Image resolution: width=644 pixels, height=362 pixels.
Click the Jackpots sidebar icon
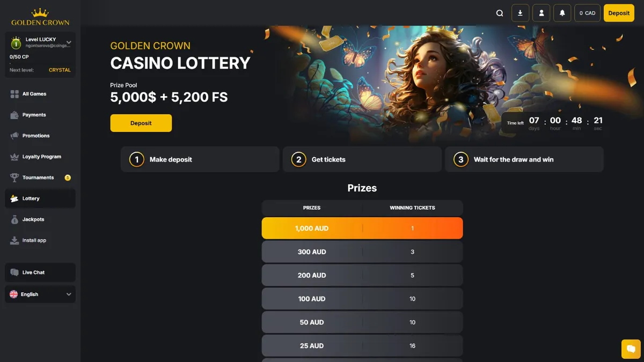coord(13,219)
